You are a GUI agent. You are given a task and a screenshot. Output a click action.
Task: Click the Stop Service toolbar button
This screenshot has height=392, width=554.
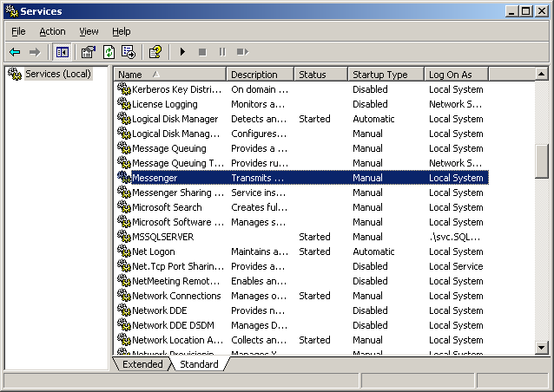pos(202,52)
